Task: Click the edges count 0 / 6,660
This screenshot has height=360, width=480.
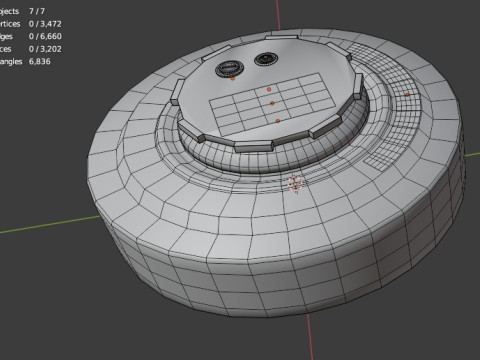Action: pos(45,36)
